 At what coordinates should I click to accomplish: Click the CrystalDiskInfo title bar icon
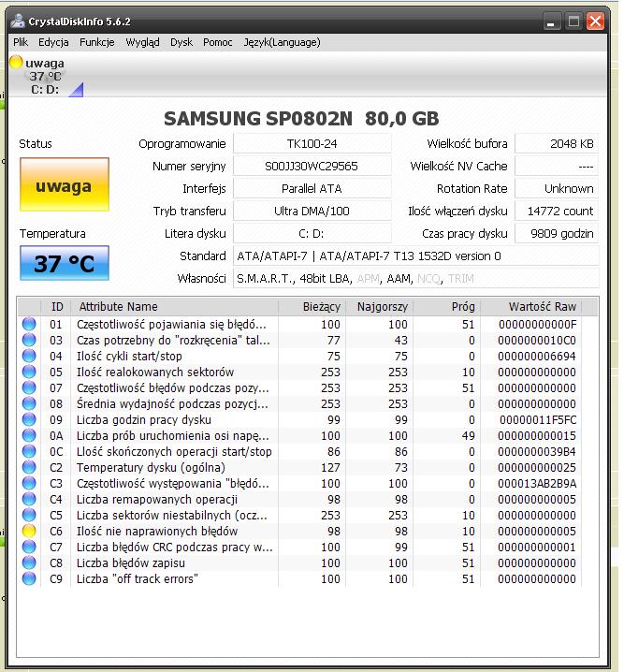tap(18, 21)
